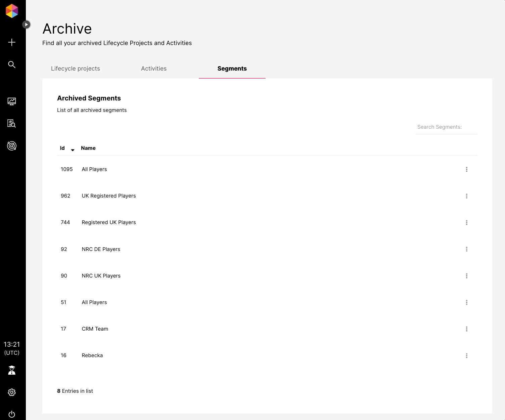Select the Segments tab
The image size is (505, 420).
pos(232,69)
